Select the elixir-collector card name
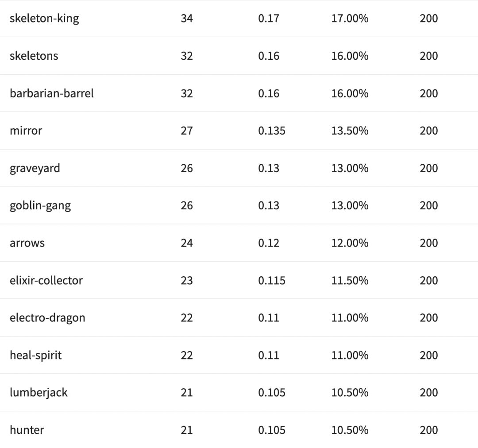The height and width of the screenshot is (448, 478). pyautogui.click(x=46, y=280)
